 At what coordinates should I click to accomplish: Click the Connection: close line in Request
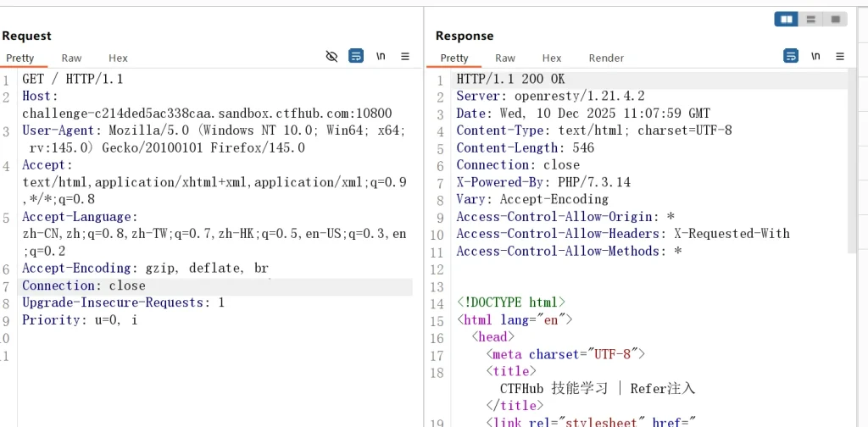pos(84,286)
